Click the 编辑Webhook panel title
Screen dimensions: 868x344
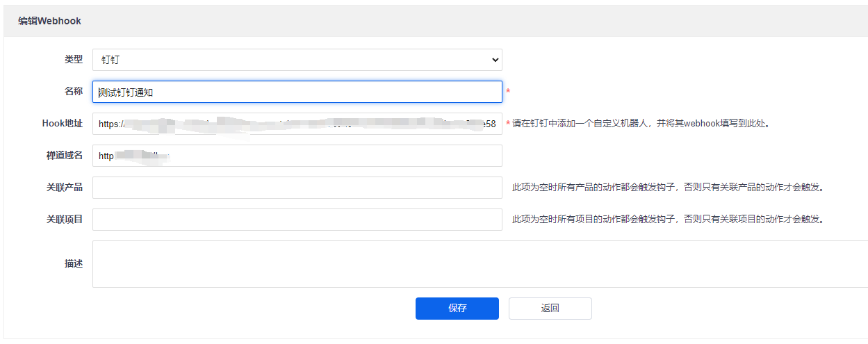49,21
